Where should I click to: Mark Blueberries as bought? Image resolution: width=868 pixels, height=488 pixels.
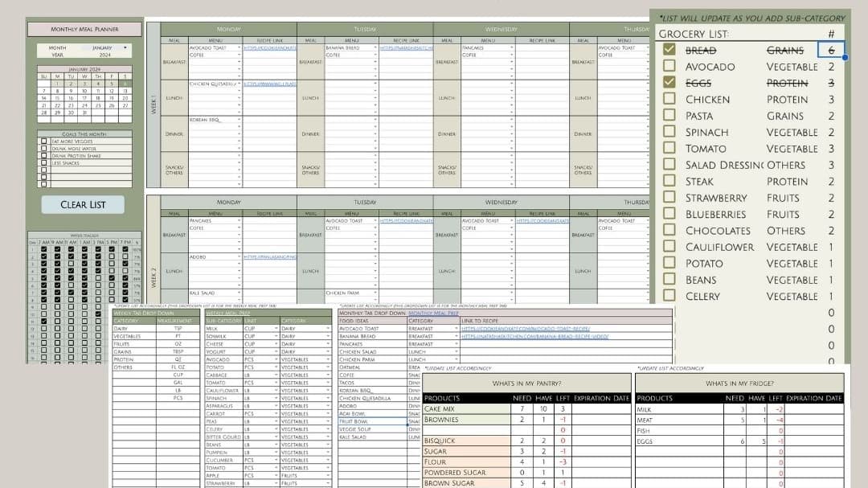pyautogui.click(x=669, y=213)
